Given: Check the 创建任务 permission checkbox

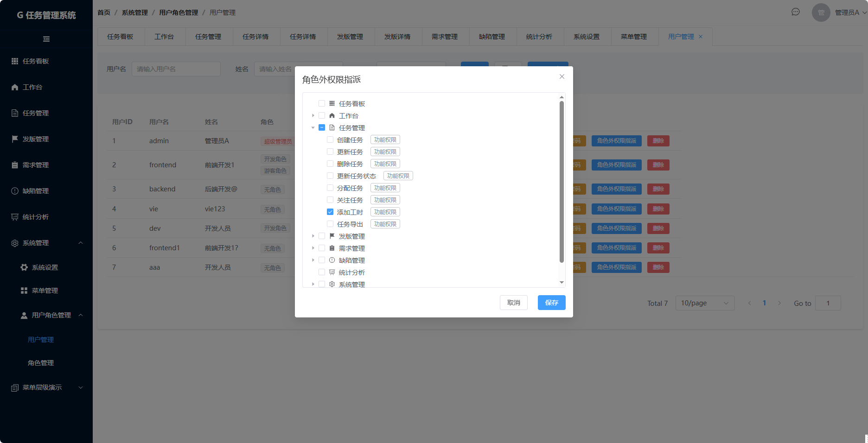Looking at the screenshot, I should [330, 139].
